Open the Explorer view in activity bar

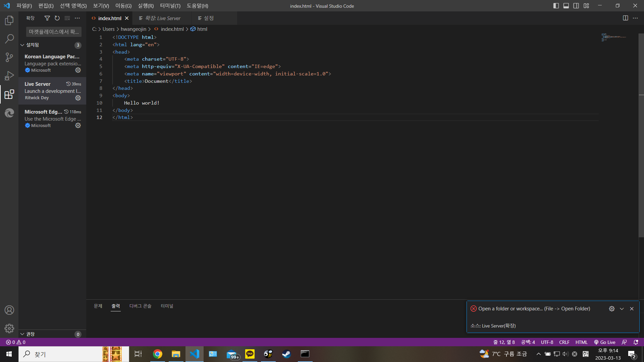[9, 20]
